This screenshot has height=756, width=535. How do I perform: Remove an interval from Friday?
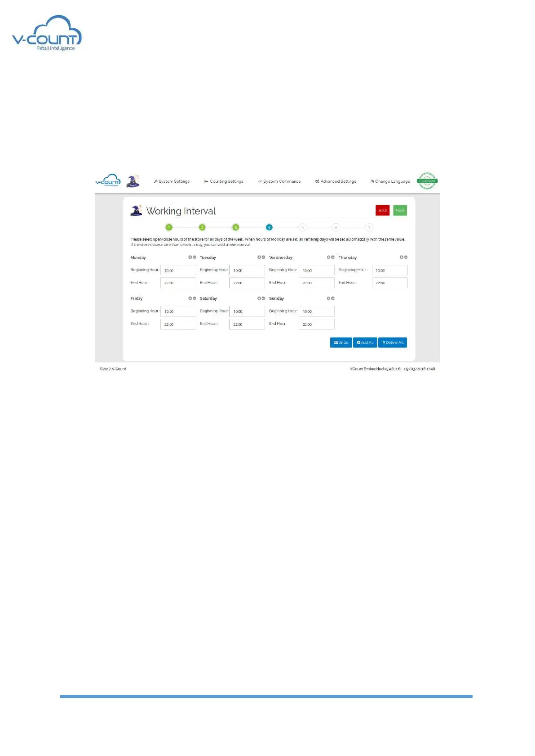click(x=195, y=298)
